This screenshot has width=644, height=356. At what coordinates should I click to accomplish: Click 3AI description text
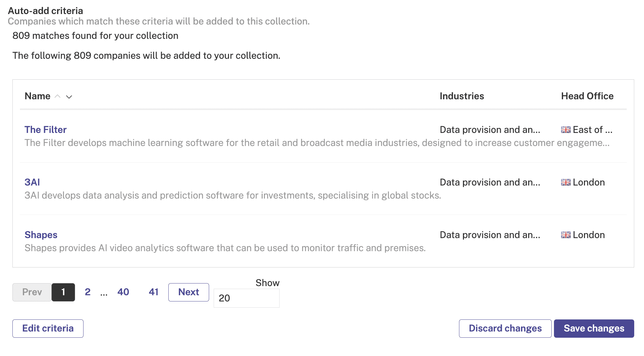233,195
